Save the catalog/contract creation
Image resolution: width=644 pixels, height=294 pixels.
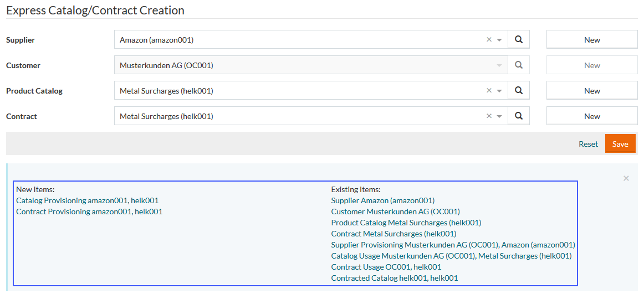[620, 144]
